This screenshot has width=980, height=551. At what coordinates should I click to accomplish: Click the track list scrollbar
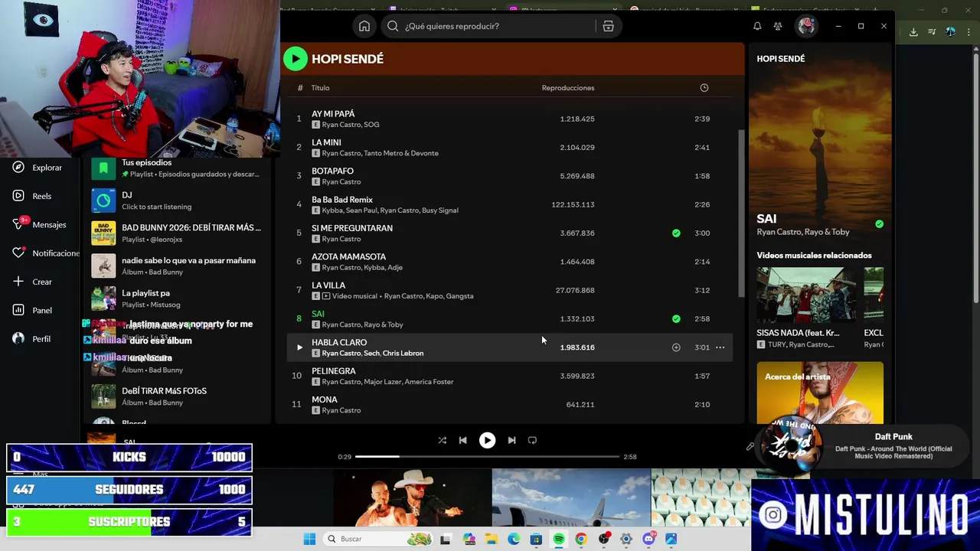coord(741,213)
